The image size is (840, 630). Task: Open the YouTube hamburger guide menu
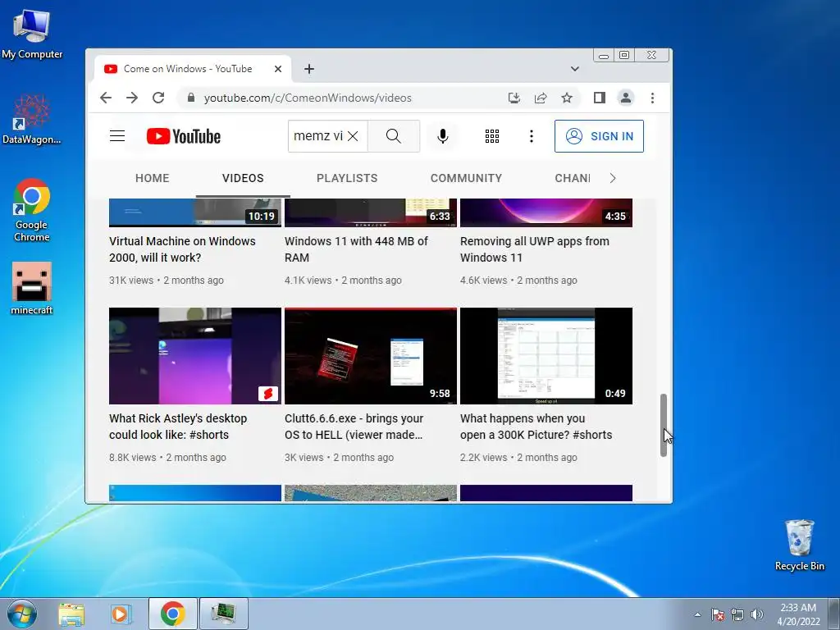coord(117,136)
